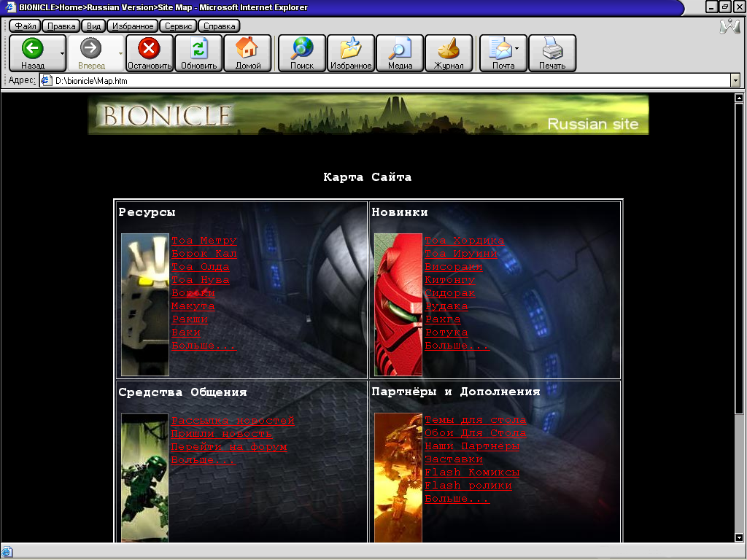Image resolution: width=747 pixels, height=560 pixels.
Task: Open the Вид menu
Action: pyautogui.click(x=93, y=26)
